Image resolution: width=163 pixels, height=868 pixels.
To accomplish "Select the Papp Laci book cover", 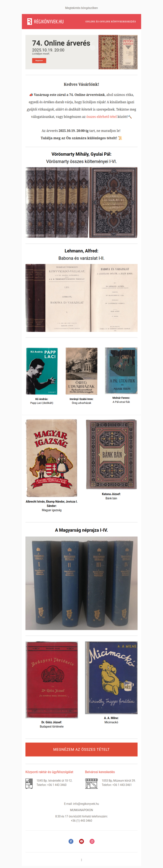I will click(x=42, y=371).
